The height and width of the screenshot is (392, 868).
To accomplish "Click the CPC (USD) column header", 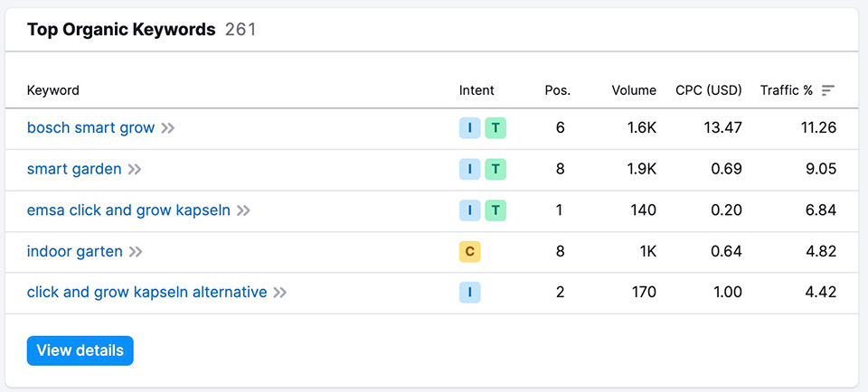I will [709, 90].
